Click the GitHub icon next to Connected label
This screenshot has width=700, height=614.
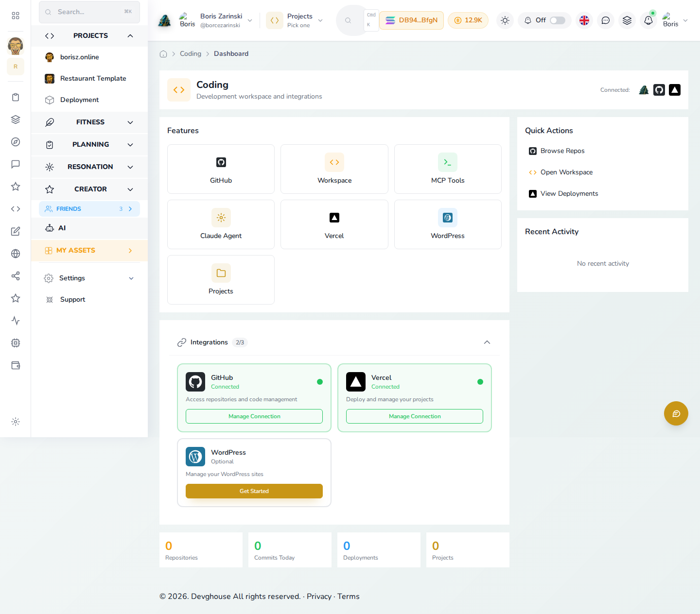pyautogui.click(x=659, y=90)
